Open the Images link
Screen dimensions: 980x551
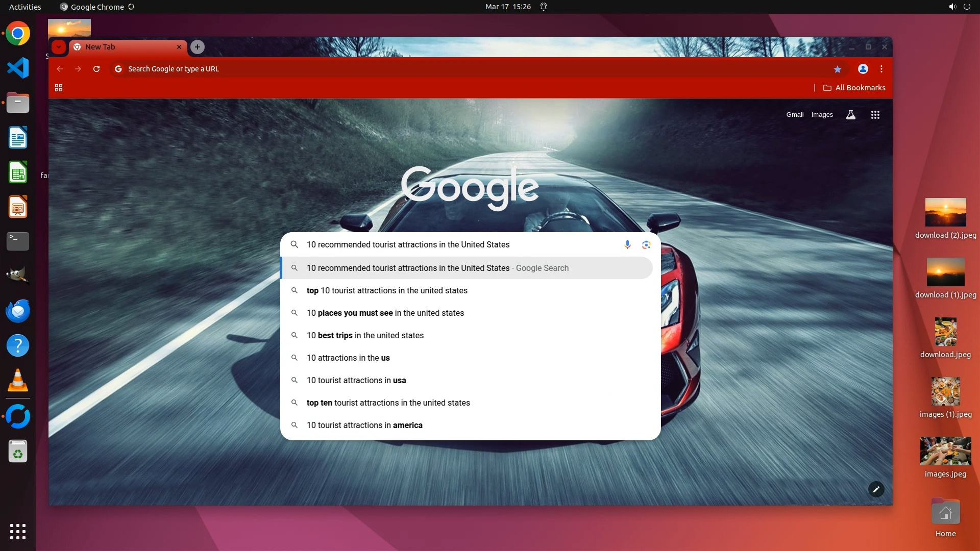coord(822,115)
